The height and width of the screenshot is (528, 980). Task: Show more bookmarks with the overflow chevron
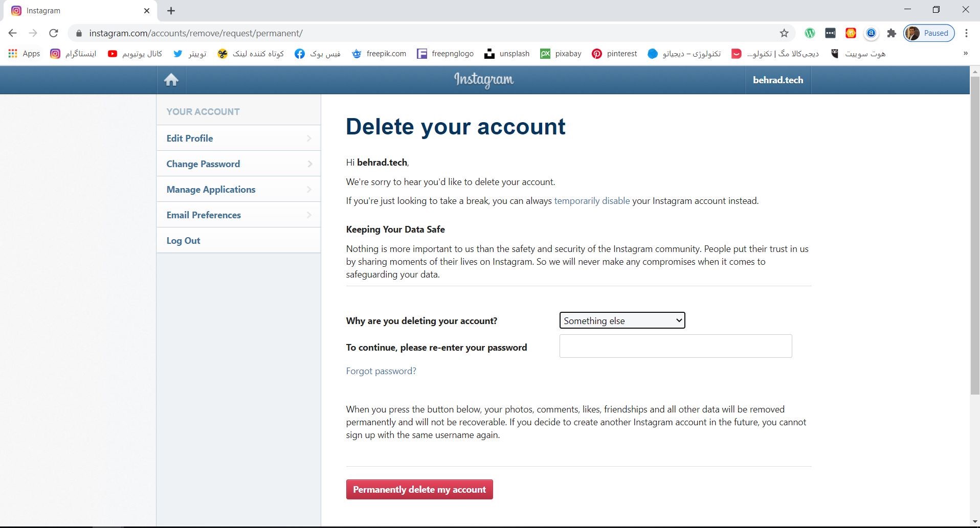click(x=966, y=54)
